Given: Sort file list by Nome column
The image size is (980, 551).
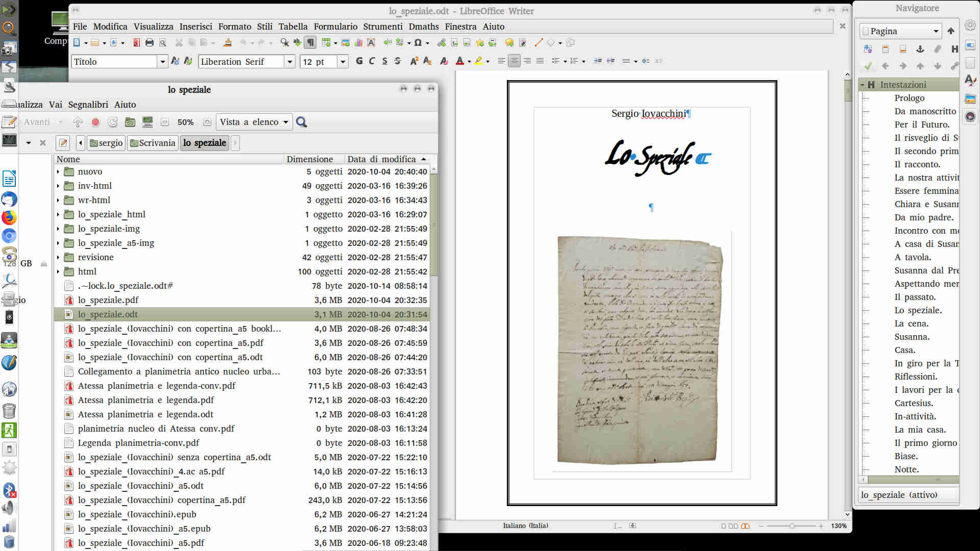Looking at the screenshot, I should click(x=169, y=159).
